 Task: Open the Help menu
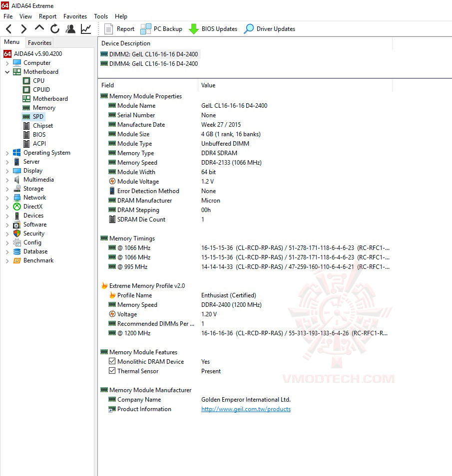(x=121, y=16)
